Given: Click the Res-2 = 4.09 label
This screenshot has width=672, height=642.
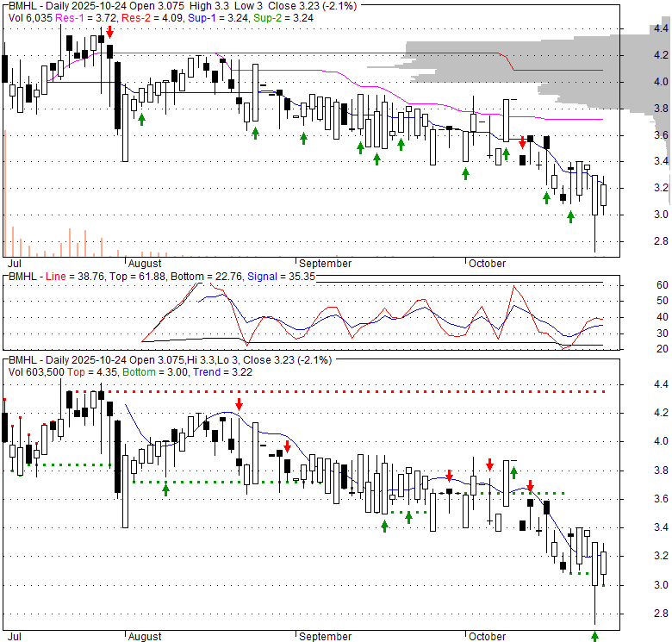Looking at the screenshot, I should [153, 18].
